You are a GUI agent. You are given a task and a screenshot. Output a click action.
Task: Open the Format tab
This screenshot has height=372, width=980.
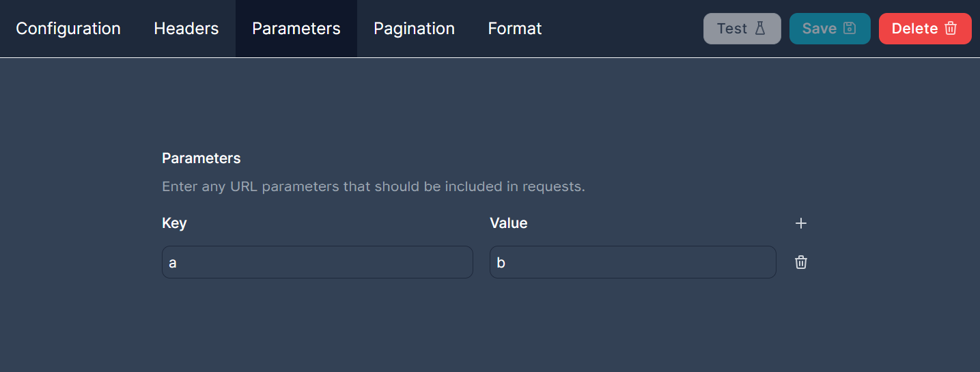515,29
